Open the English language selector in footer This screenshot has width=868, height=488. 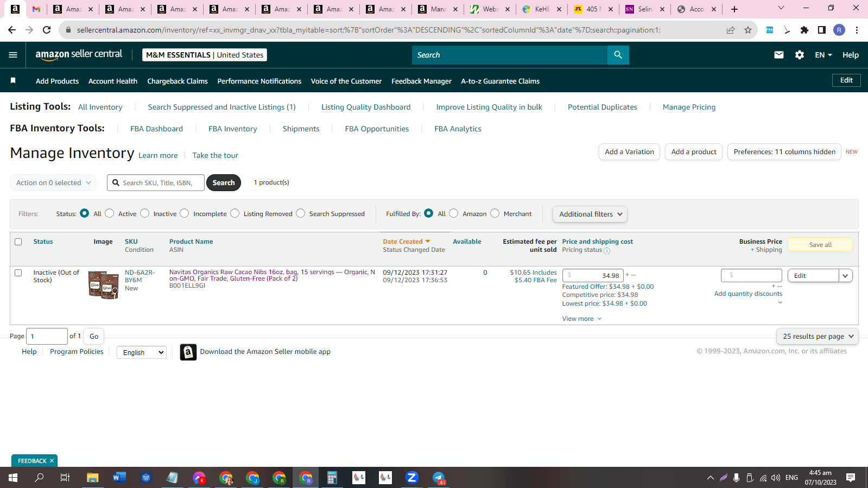click(142, 352)
